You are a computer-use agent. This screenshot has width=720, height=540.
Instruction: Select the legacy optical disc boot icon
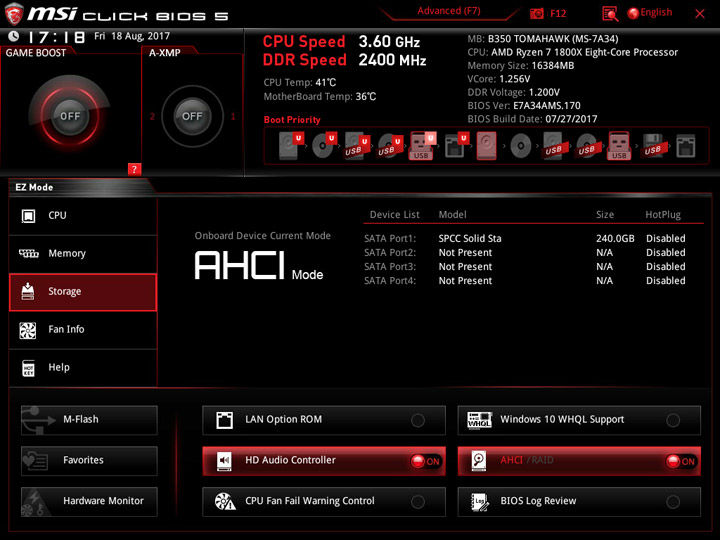click(521, 146)
